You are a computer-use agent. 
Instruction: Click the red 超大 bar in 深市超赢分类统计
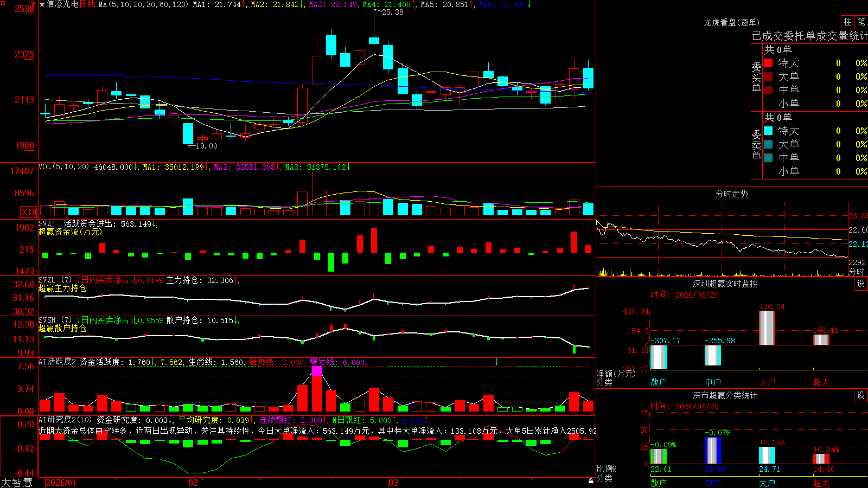[821, 459]
